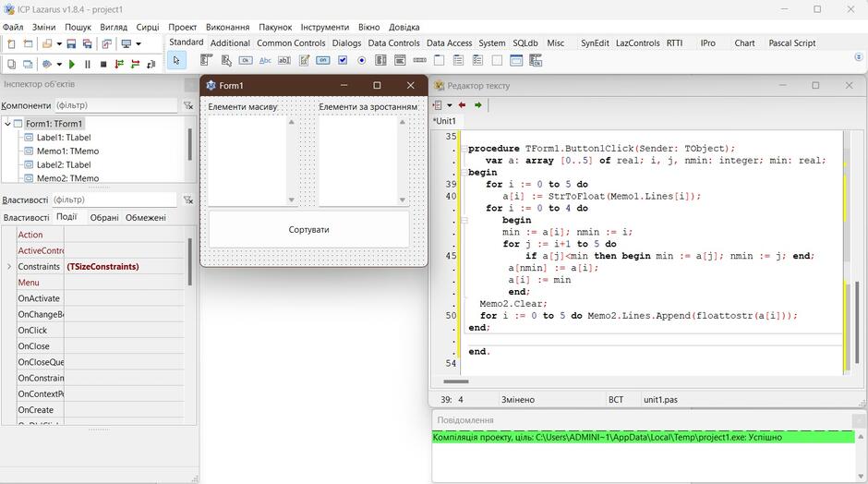Switch to the Common Controls palette tab
The width and height of the screenshot is (868, 484).
click(291, 42)
